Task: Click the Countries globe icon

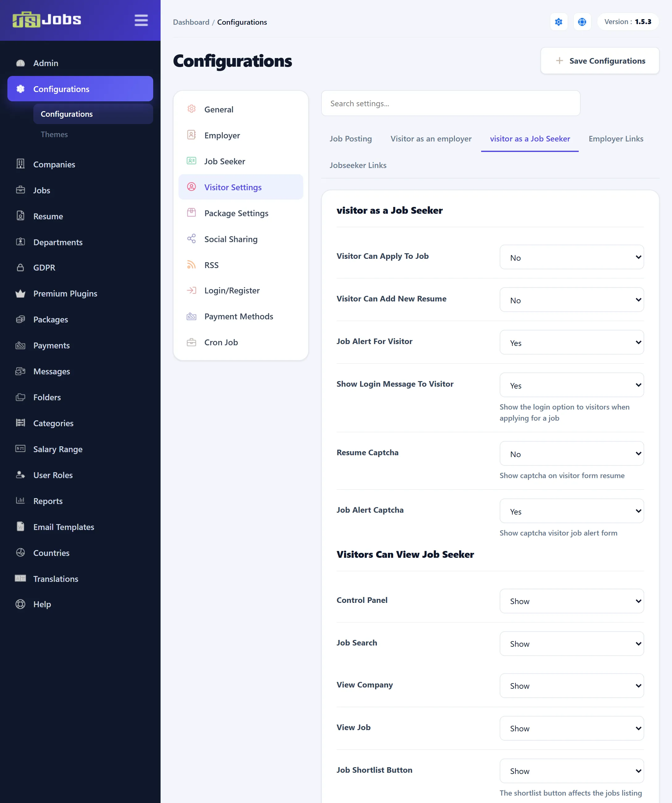Action: pyautogui.click(x=21, y=553)
